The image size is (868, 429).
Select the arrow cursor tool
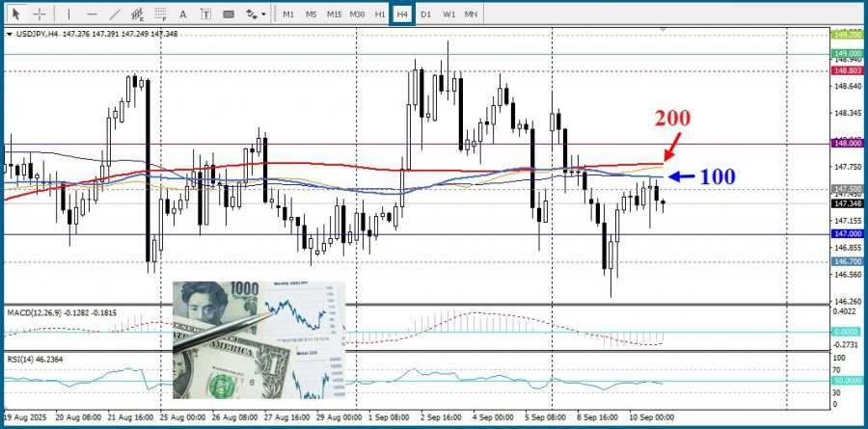[x=14, y=14]
